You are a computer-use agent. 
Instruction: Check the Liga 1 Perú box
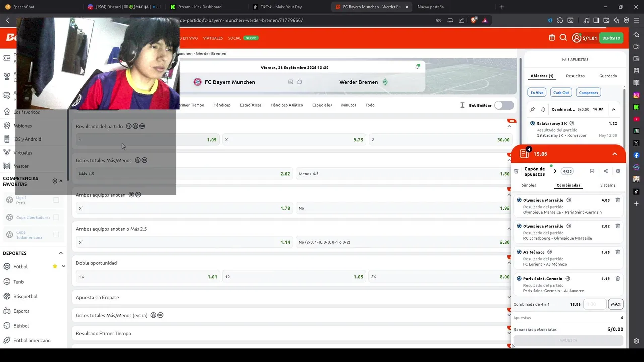pos(56,200)
